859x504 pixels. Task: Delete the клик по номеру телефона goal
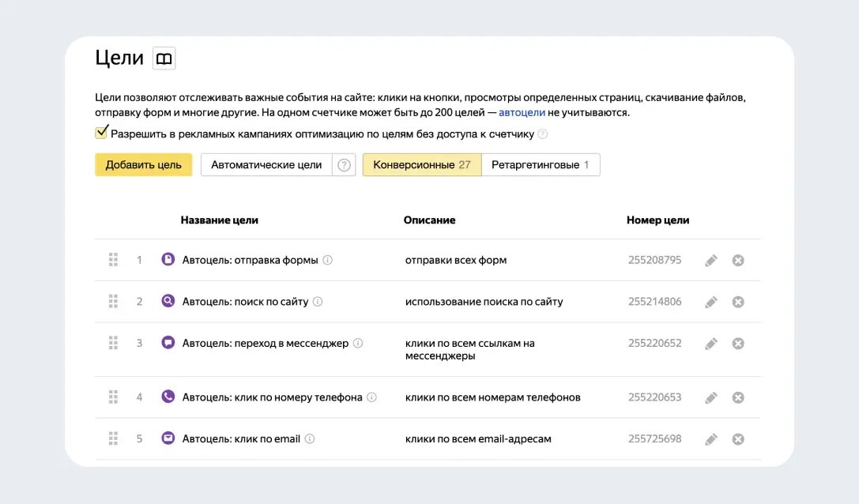(738, 397)
